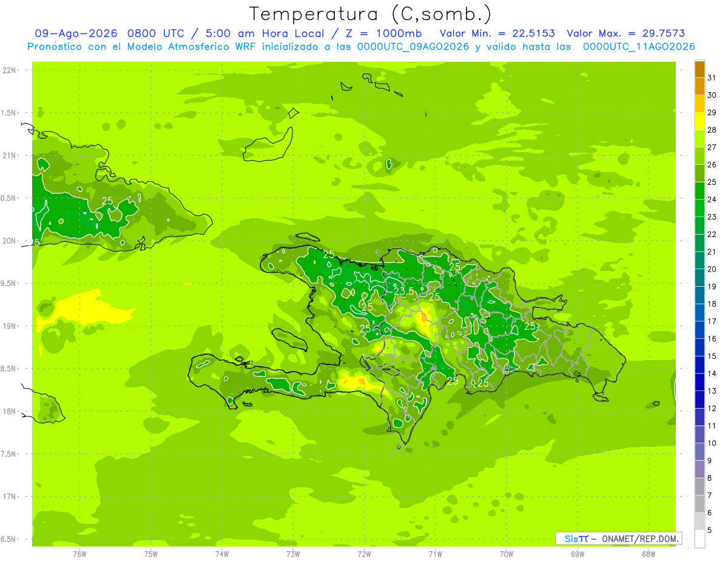This screenshot has height=562, width=728.
Task: Click the lime legend swatch between 26 and 27
Action: (x=699, y=156)
